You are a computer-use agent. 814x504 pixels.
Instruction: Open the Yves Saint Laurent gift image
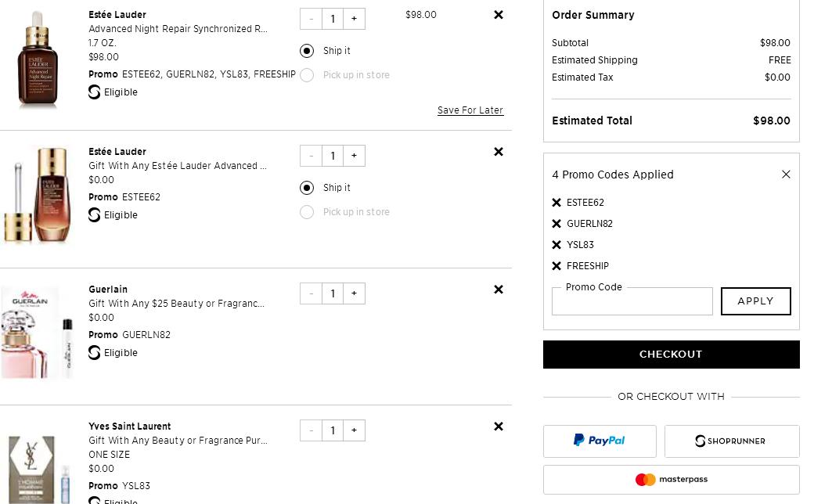38,469
